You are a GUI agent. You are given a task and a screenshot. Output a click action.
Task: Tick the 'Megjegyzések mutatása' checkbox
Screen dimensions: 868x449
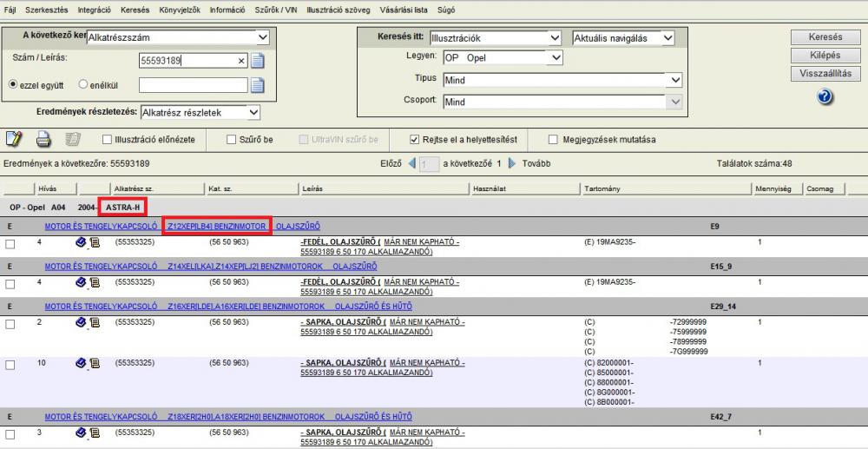click(554, 139)
